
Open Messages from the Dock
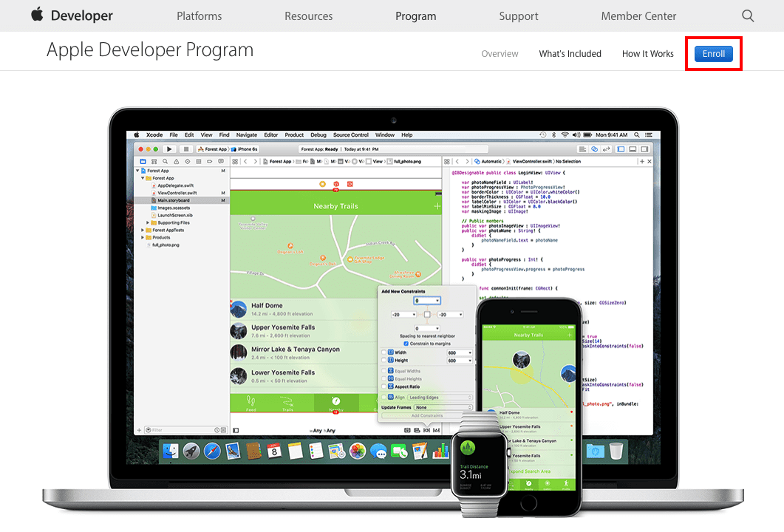[x=378, y=450]
